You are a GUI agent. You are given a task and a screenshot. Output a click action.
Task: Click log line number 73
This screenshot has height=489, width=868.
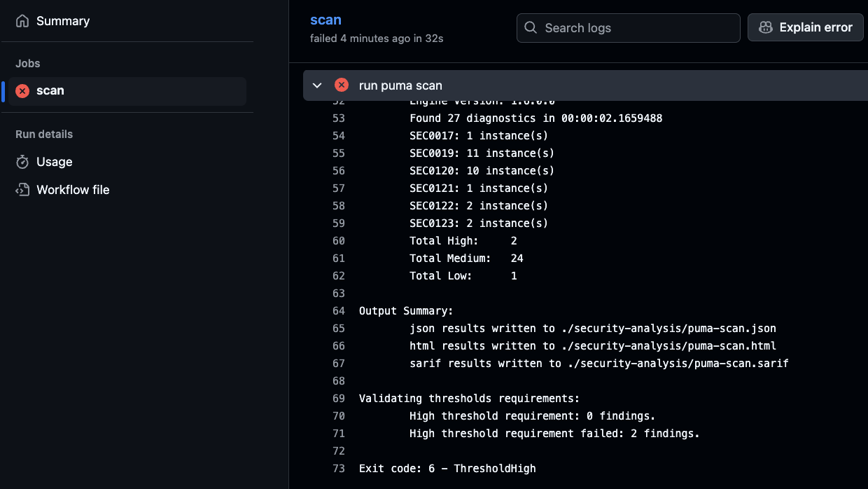pos(339,469)
